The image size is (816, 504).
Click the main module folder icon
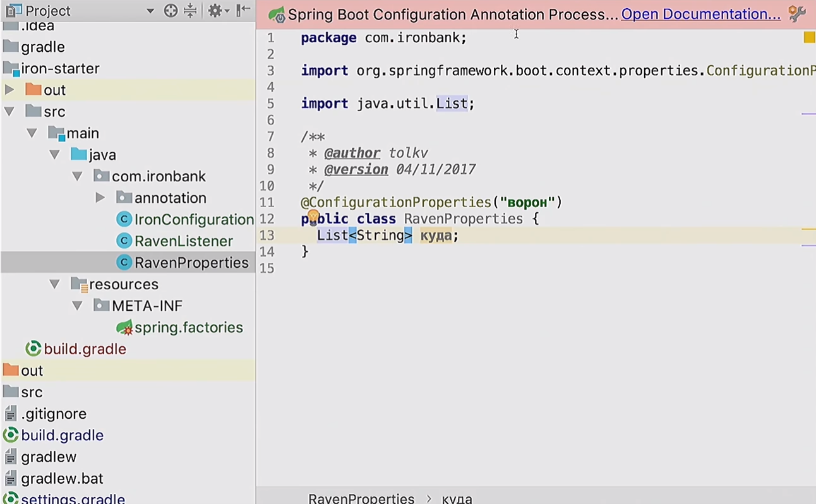pyautogui.click(x=56, y=133)
